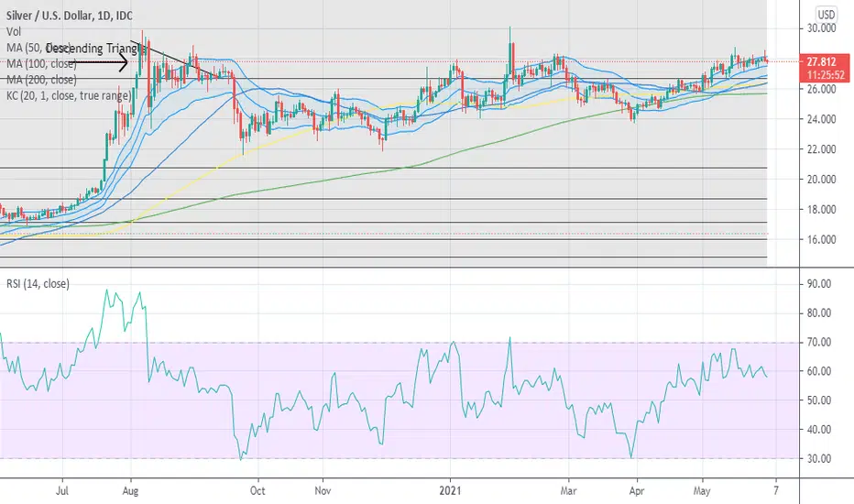Click the USD currency button
Screen dimensions: 854x504
click(x=826, y=14)
